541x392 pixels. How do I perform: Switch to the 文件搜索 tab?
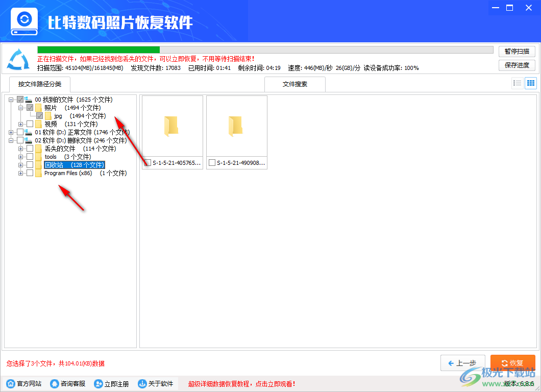tap(294, 84)
